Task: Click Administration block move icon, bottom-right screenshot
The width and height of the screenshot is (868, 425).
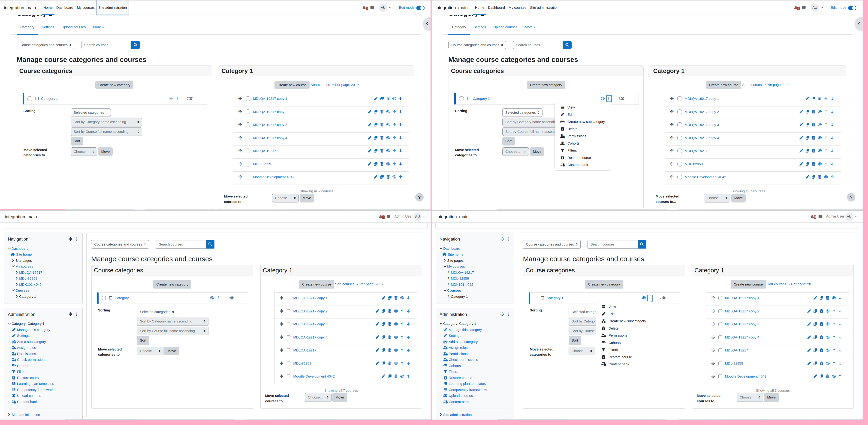Action: 502,314
